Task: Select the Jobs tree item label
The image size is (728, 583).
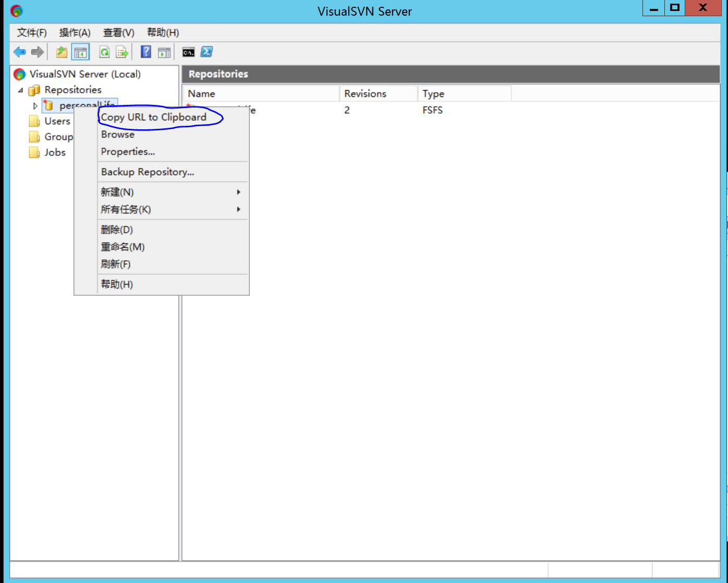Action: tap(55, 152)
